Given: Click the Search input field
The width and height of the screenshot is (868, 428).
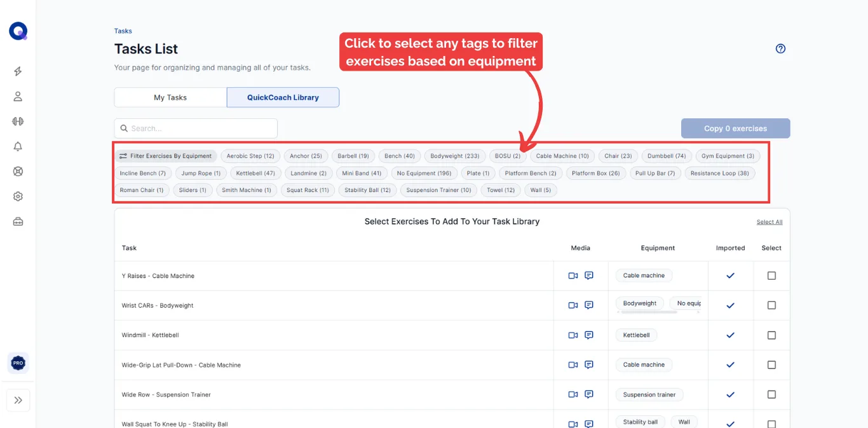Looking at the screenshot, I should [x=196, y=128].
